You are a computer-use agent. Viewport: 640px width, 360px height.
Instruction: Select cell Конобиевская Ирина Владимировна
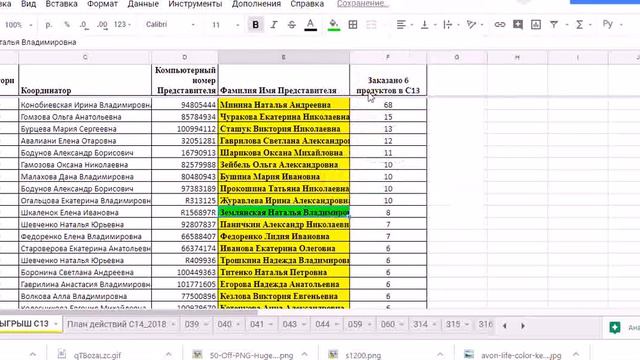tap(85, 105)
